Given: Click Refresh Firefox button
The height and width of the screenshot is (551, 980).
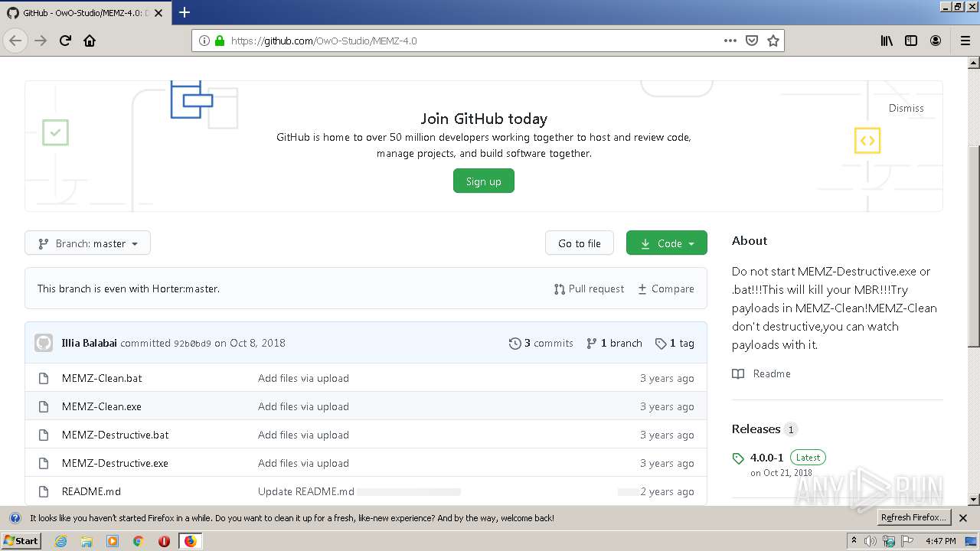Looking at the screenshot, I should pyautogui.click(x=913, y=518).
